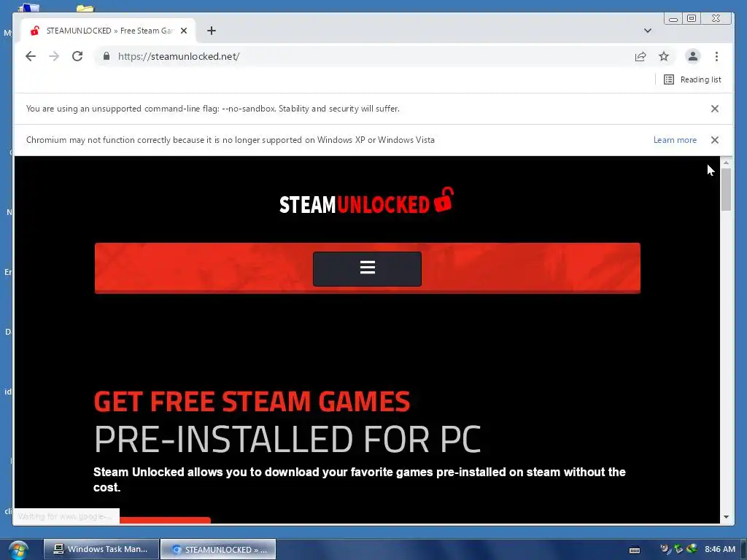Dismiss the Windows XP unsupported warning
Image resolution: width=747 pixels, height=560 pixels.
point(715,140)
